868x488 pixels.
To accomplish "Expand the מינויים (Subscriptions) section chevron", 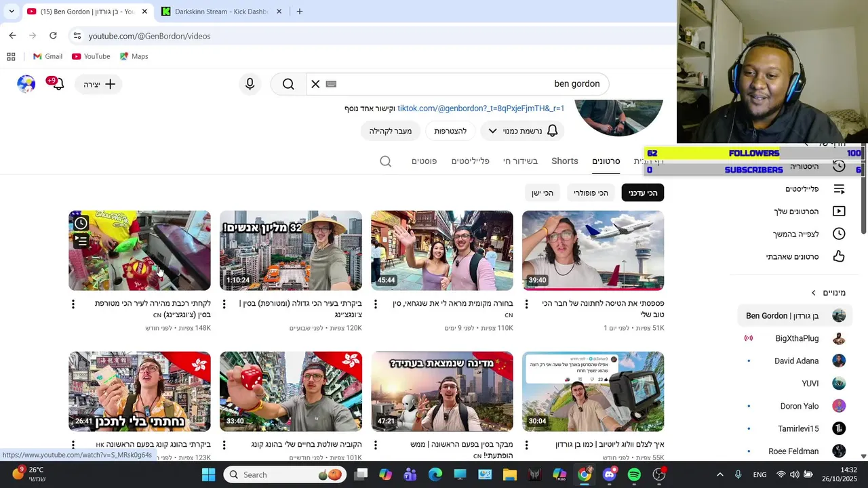I will coord(814,293).
